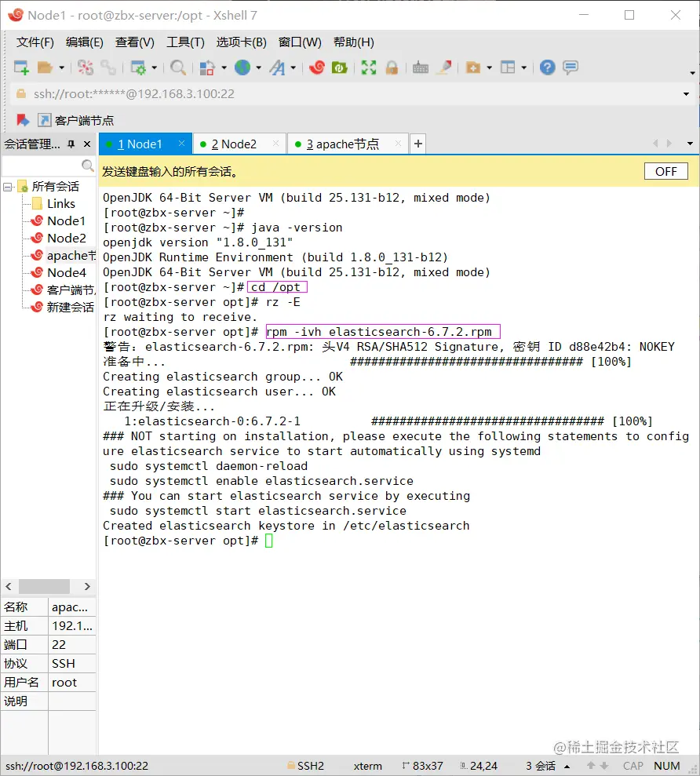Launch Xmanager red swirl icon in toolbar

coord(317,67)
